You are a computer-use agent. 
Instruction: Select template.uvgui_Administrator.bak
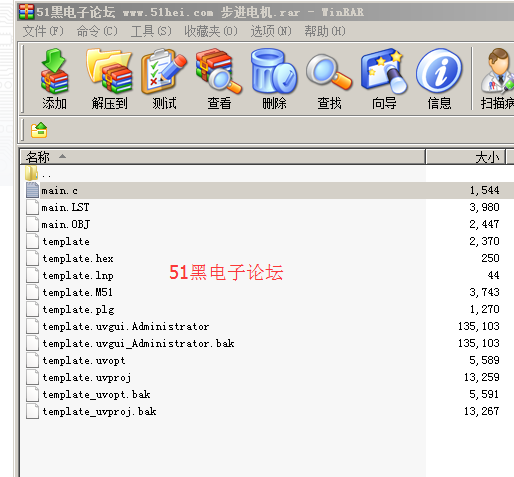tap(138, 344)
